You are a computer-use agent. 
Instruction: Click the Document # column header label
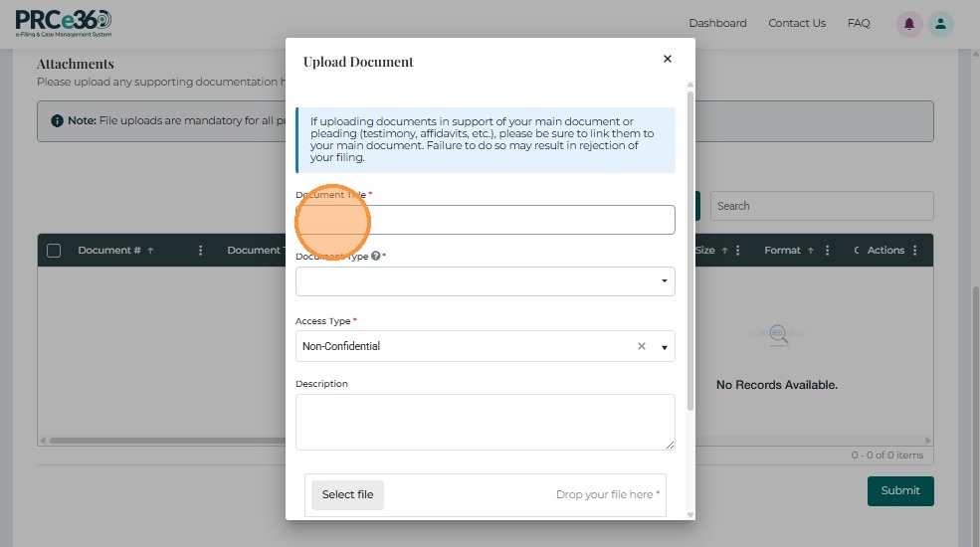109,251
